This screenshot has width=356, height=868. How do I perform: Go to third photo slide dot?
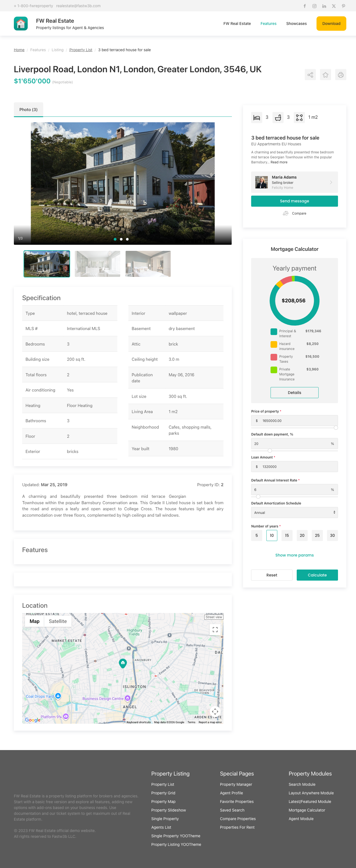click(127, 239)
